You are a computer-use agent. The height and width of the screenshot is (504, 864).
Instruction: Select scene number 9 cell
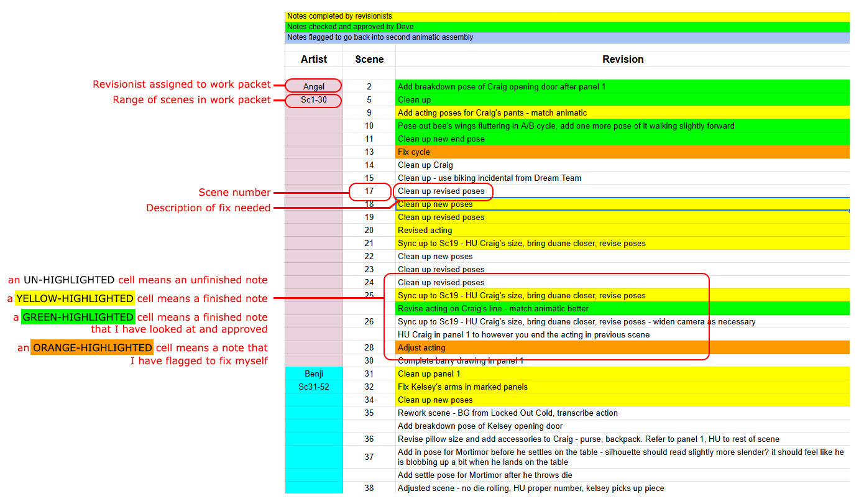tap(369, 112)
